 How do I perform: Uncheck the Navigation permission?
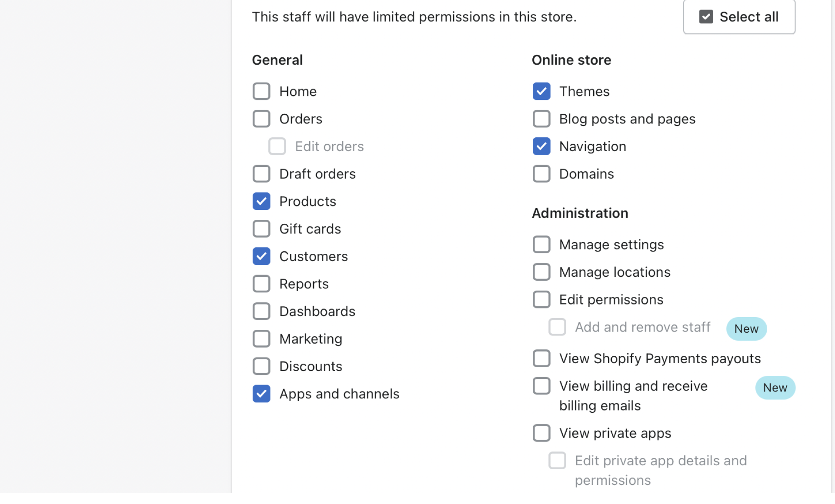541,146
